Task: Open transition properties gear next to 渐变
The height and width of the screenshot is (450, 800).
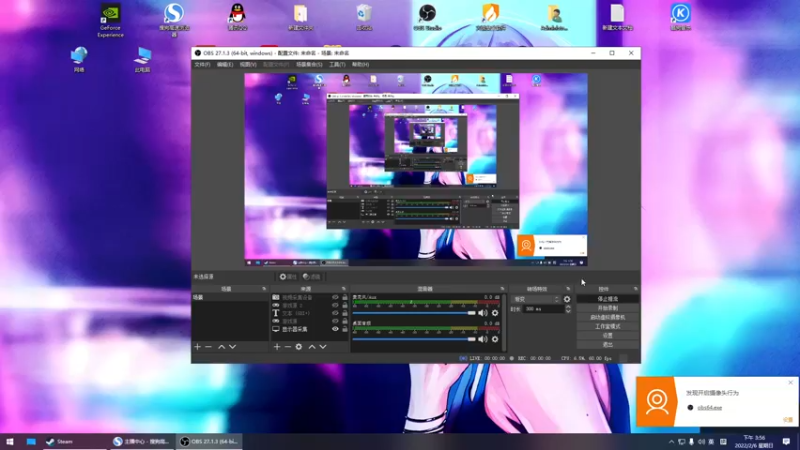Action: pyautogui.click(x=567, y=299)
